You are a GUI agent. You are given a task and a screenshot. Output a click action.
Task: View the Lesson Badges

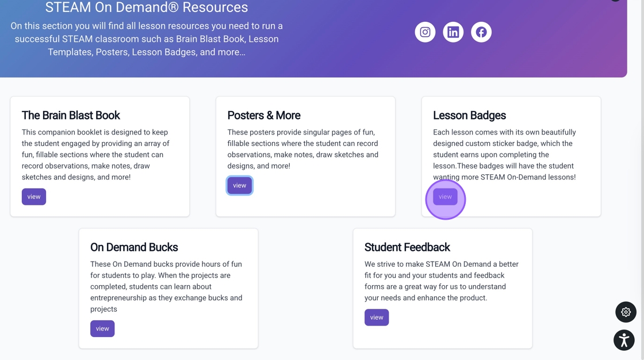[x=445, y=197]
